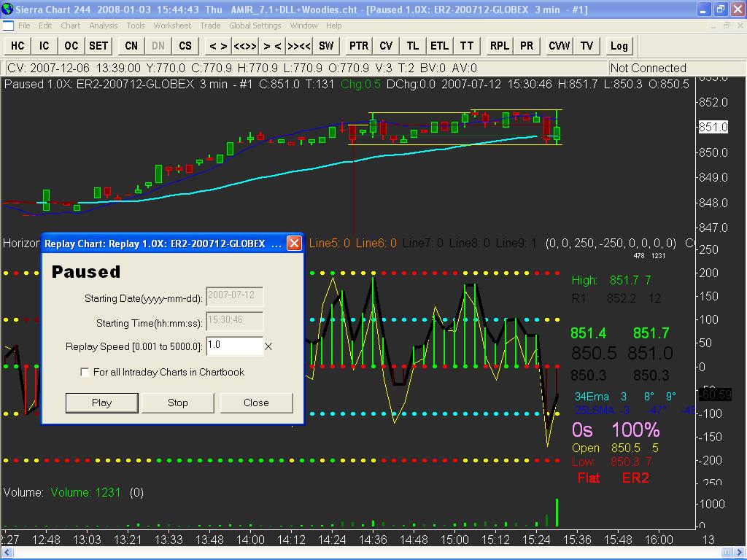Select the CV chart values tool
The image size is (747, 560).
point(386,46)
